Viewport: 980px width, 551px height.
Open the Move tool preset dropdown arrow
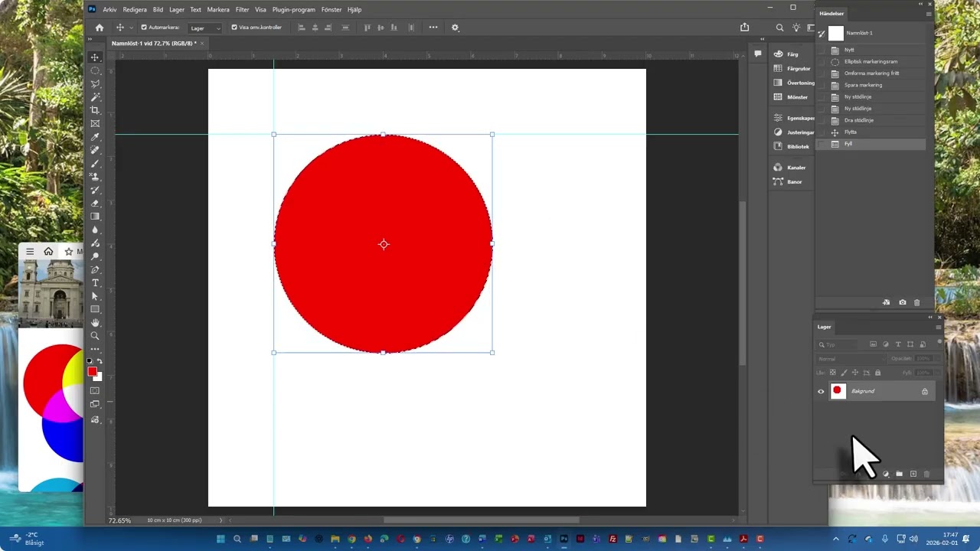[131, 28]
